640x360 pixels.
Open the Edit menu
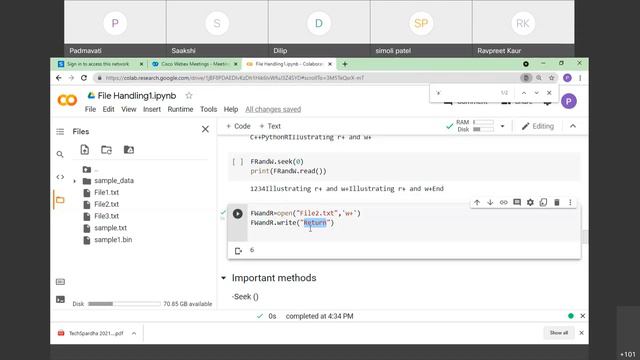(x=108, y=109)
